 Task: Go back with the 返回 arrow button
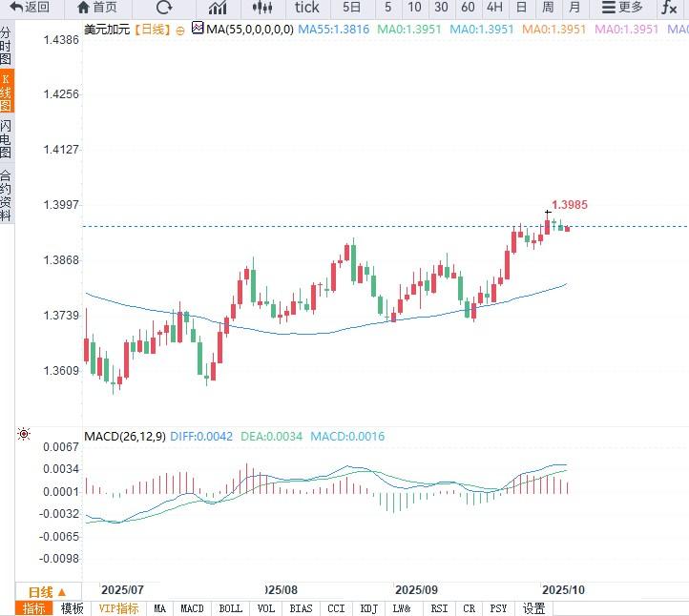point(31,8)
